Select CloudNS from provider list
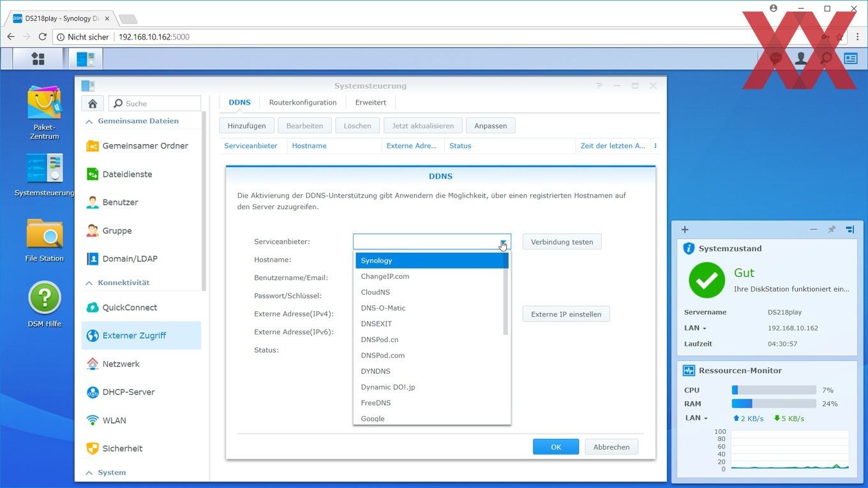The image size is (868, 488). 431,292
